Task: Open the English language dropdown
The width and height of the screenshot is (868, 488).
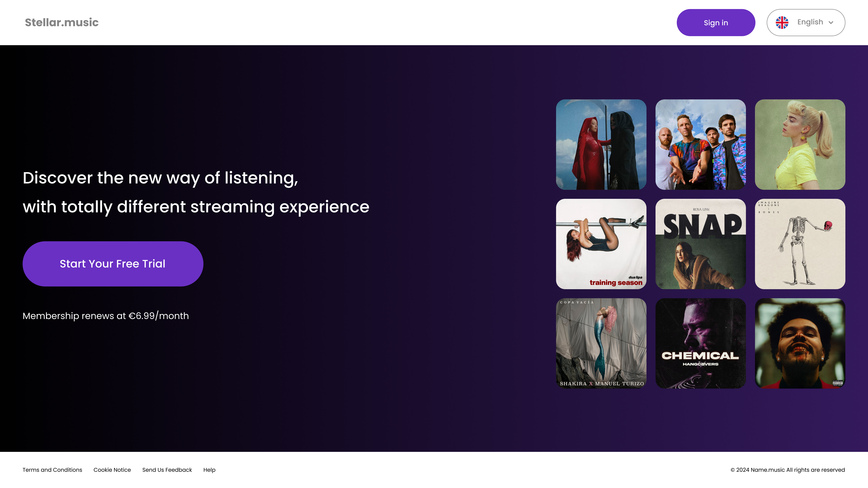Action: 806,23
